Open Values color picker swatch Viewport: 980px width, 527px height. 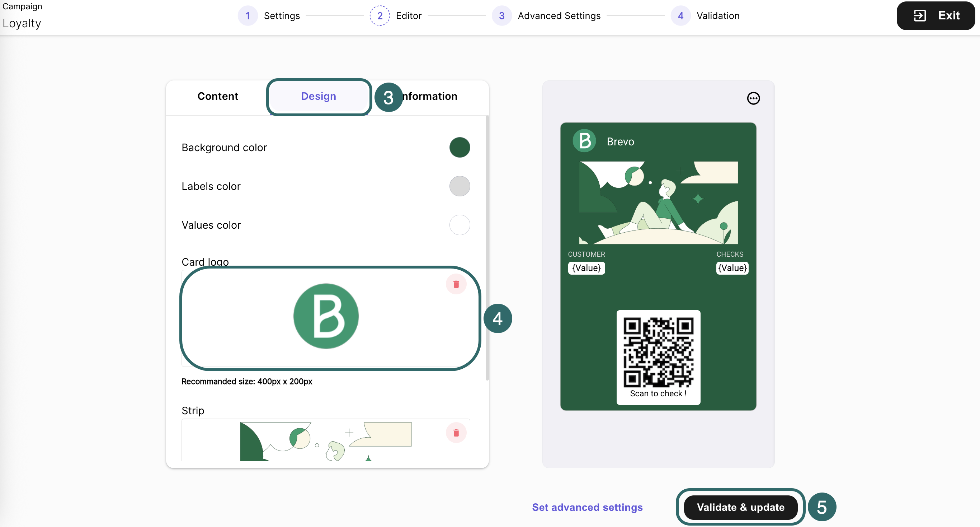point(459,225)
